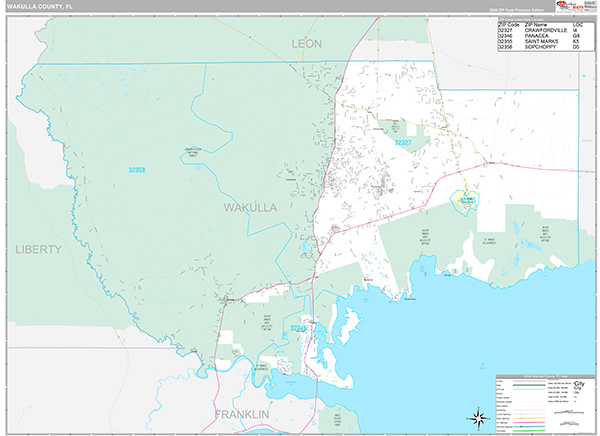
Task: Select PANACEA in the ZIP index table
Action: (536, 36)
